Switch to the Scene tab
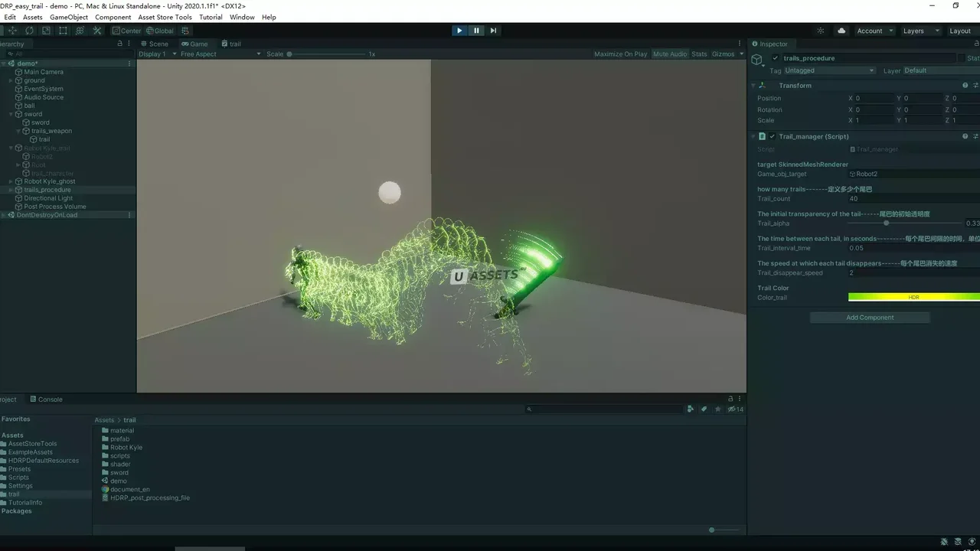 155,44
